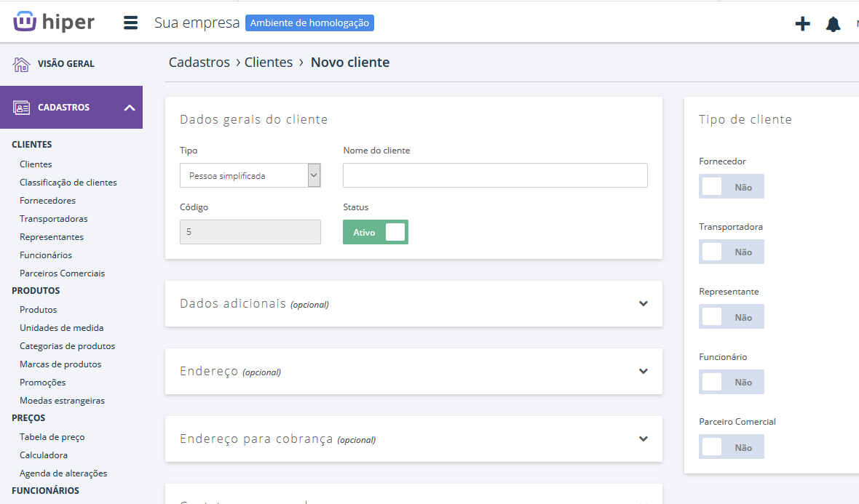Image resolution: width=859 pixels, height=504 pixels.
Task: Toggle the Status Ativo switch
Action: click(376, 232)
